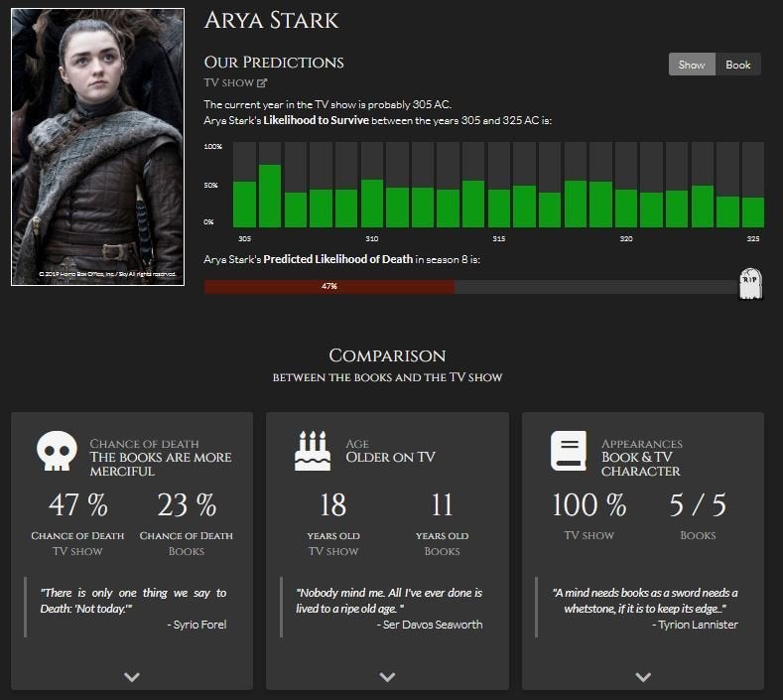Screen dimensions: 783x700
Task: Click the book icon in Appearances card
Action: pyautogui.click(x=569, y=451)
